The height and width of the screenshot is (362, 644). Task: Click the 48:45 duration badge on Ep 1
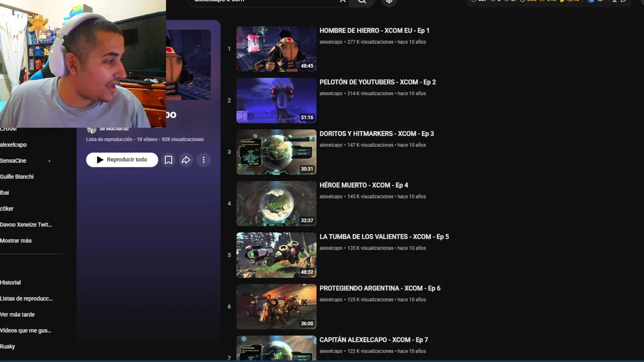[x=307, y=66]
